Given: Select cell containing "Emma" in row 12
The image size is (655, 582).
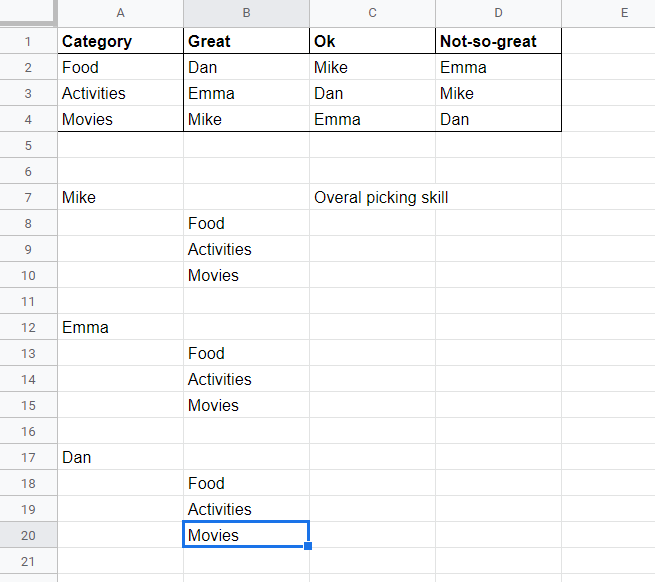Looking at the screenshot, I should 120,328.
